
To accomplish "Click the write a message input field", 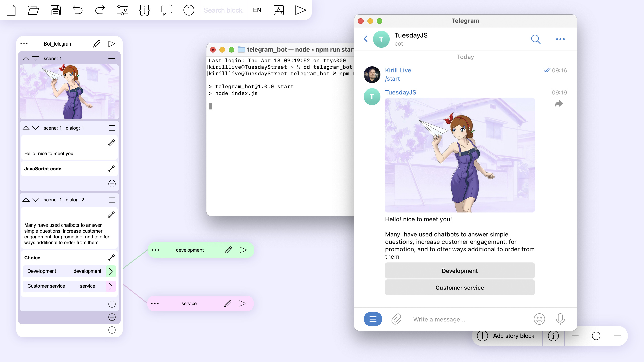I will pyautogui.click(x=439, y=319).
